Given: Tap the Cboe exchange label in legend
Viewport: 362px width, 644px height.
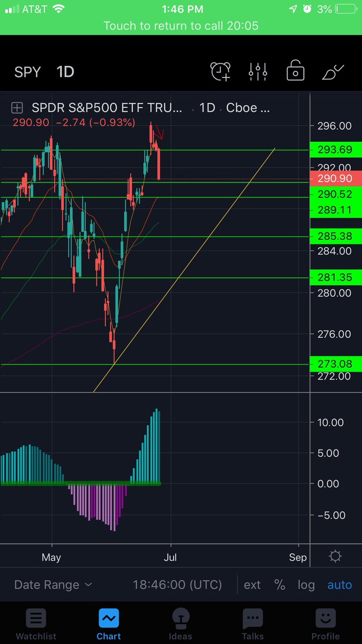Looking at the screenshot, I should [x=248, y=108].
